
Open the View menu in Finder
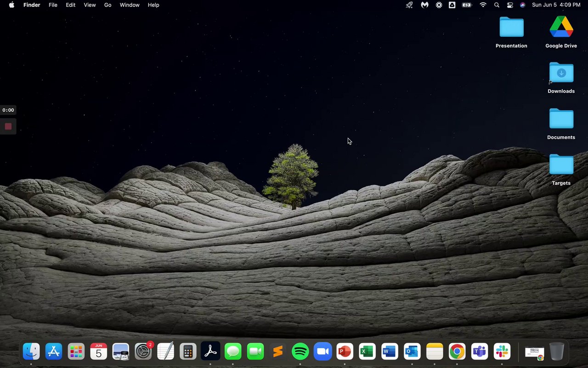(x=90, y=5)
